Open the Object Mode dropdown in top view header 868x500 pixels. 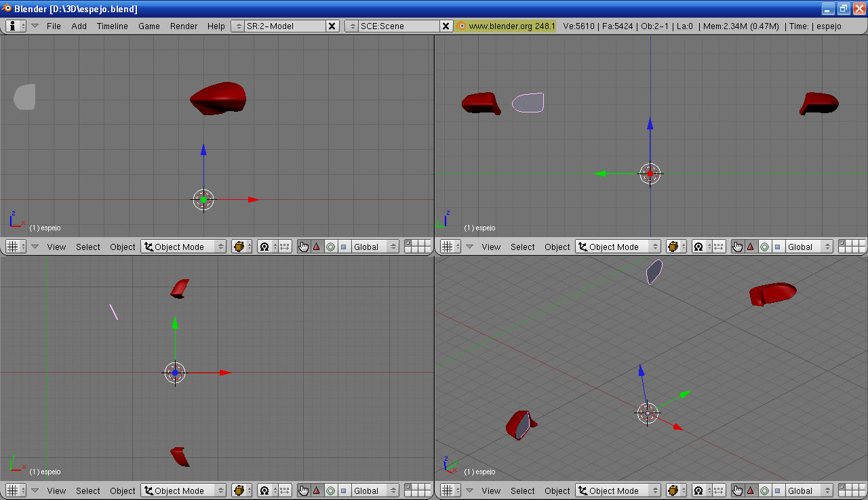tap(183, 491)
